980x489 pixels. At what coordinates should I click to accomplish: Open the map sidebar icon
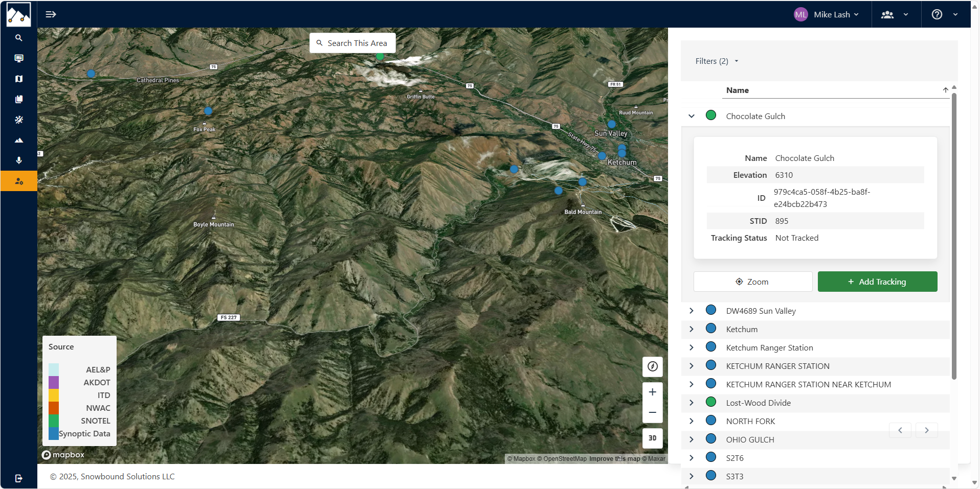coord(19,79)
